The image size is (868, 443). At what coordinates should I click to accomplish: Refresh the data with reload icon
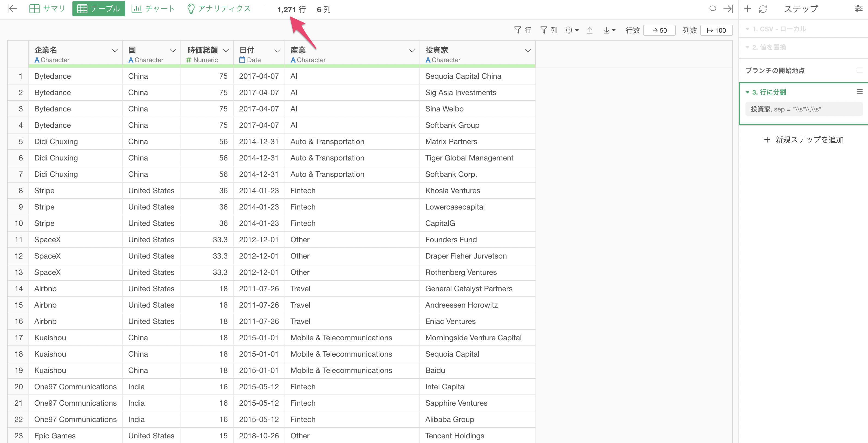point(763,9)
